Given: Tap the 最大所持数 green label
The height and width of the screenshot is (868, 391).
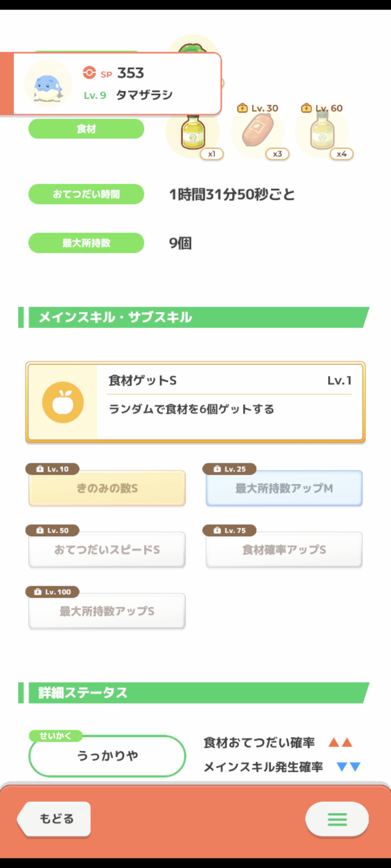Looking at the screenshot, I should click(x=86, y=243).
